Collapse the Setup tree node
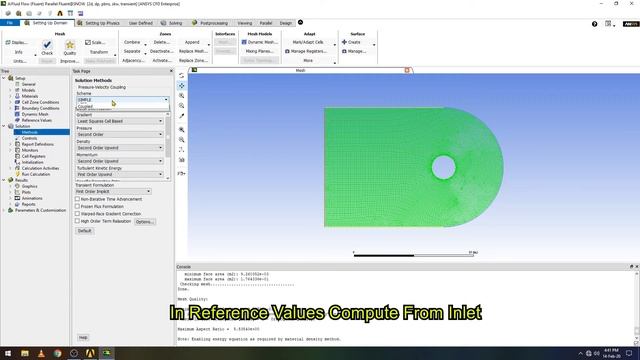 coord(4,78)
